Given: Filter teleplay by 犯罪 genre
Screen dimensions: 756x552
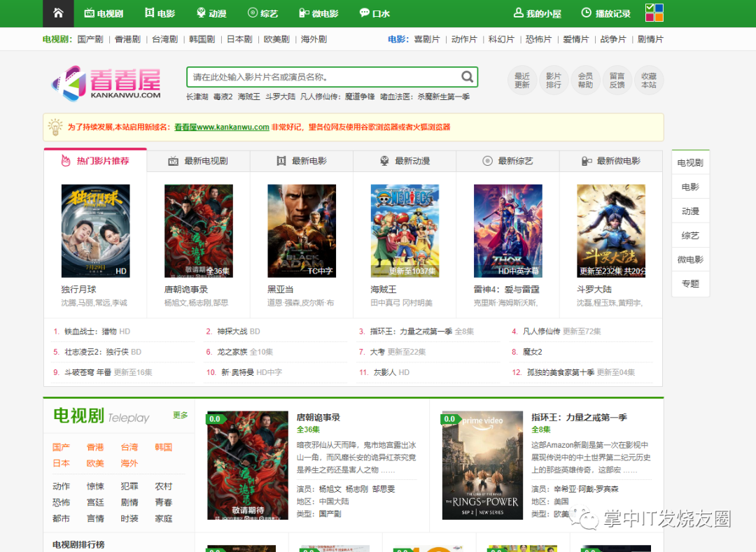Looking at the screenshot, I should tap(129, 486).
